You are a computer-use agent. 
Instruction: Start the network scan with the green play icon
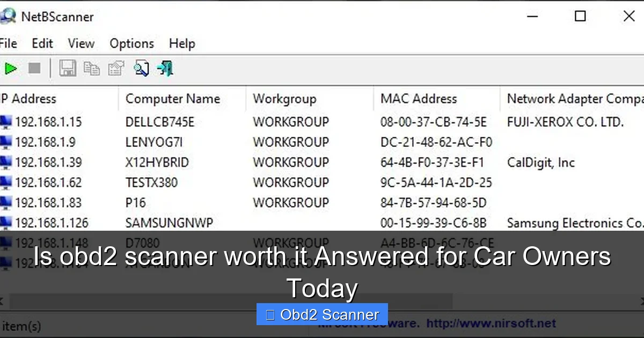click(11, 68)
